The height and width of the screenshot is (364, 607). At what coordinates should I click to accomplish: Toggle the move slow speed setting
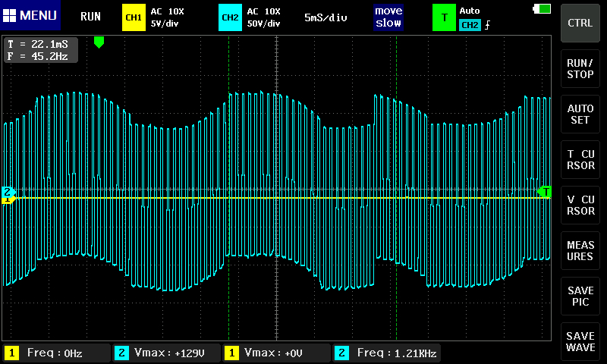(388, 17)
